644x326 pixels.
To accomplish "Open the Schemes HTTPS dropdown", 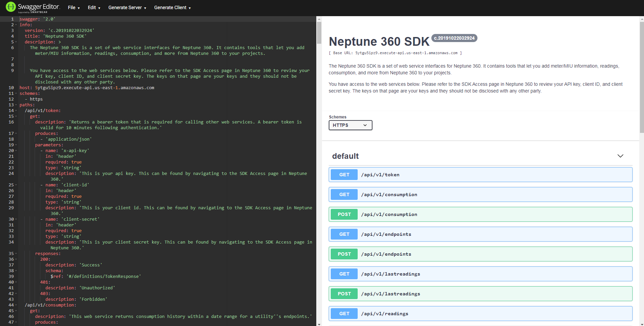I will [350, 125].
